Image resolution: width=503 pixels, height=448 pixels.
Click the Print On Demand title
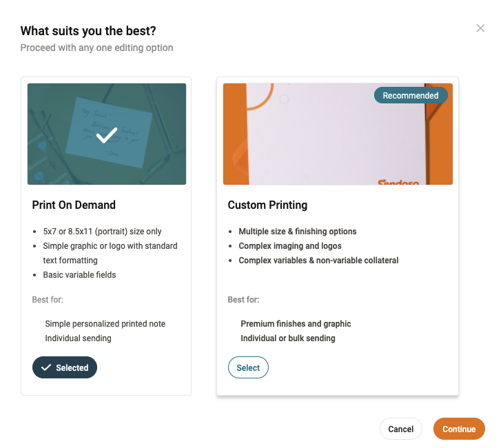pyautogui.click(x=74, y=205)
